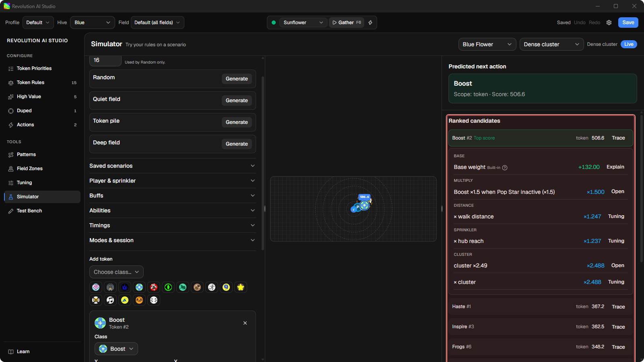644x362 pixels.
Task: Click the random seed field showing 16
Action: [105, 60]
